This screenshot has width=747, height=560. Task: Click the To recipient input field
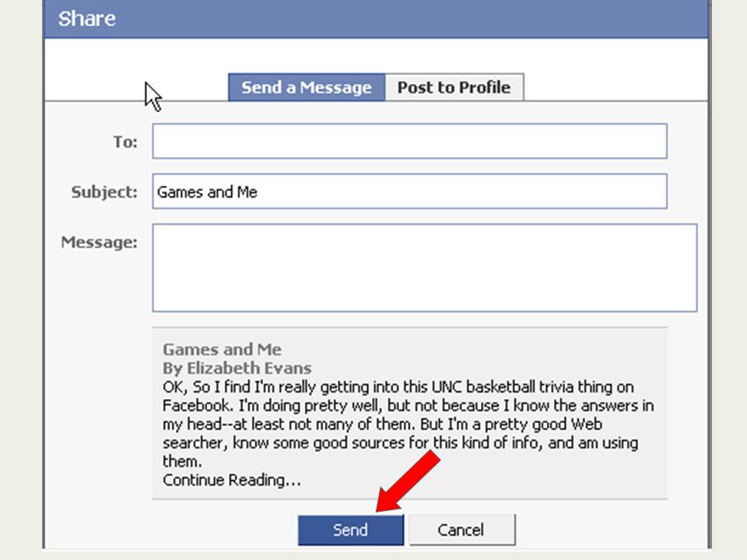(410, 141)
